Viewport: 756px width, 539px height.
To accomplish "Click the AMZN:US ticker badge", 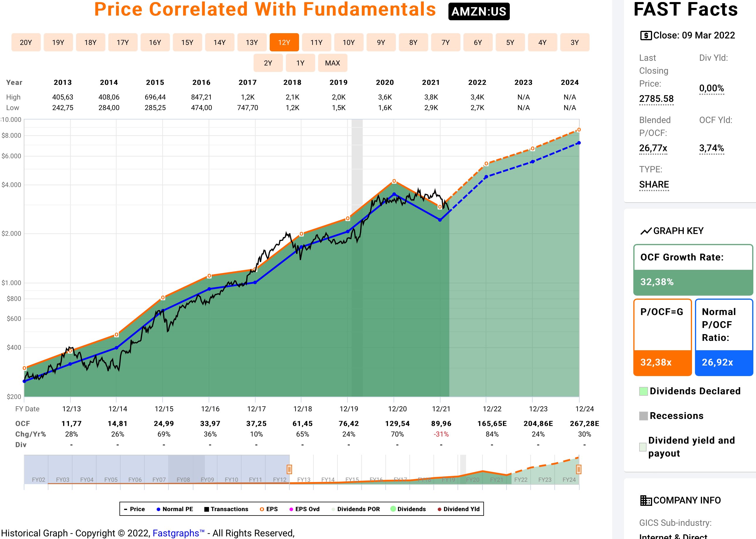I will point(479,12).
